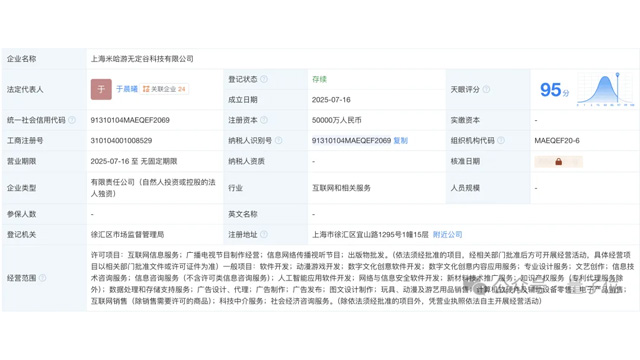Click business registration number 310104001008529

(x=121, y=140)
